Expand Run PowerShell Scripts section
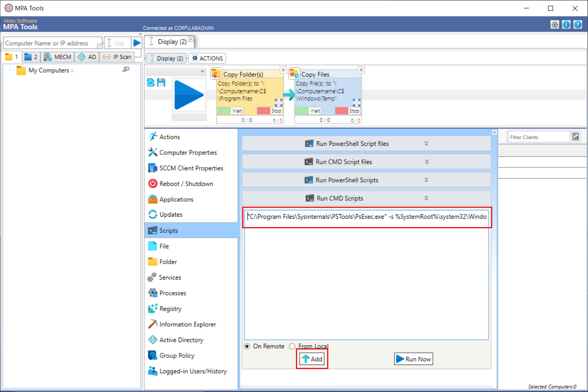This screenshot has height=392, width=588. [x=366, y=180]
